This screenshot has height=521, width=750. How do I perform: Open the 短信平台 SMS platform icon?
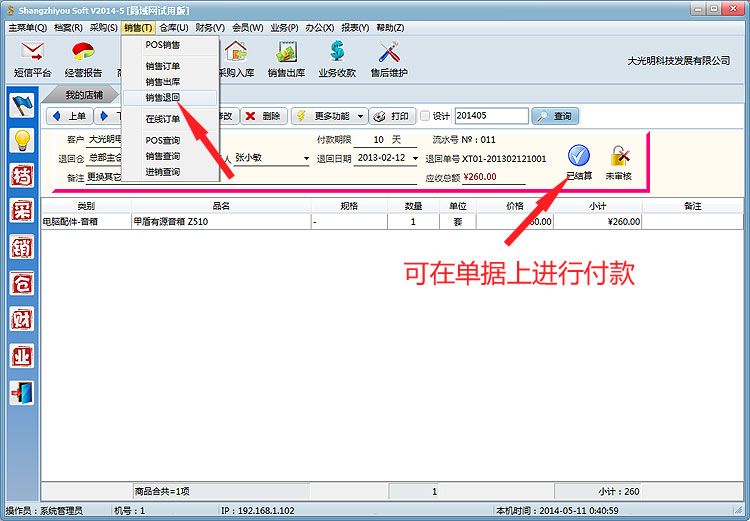[x=33, y=58]
